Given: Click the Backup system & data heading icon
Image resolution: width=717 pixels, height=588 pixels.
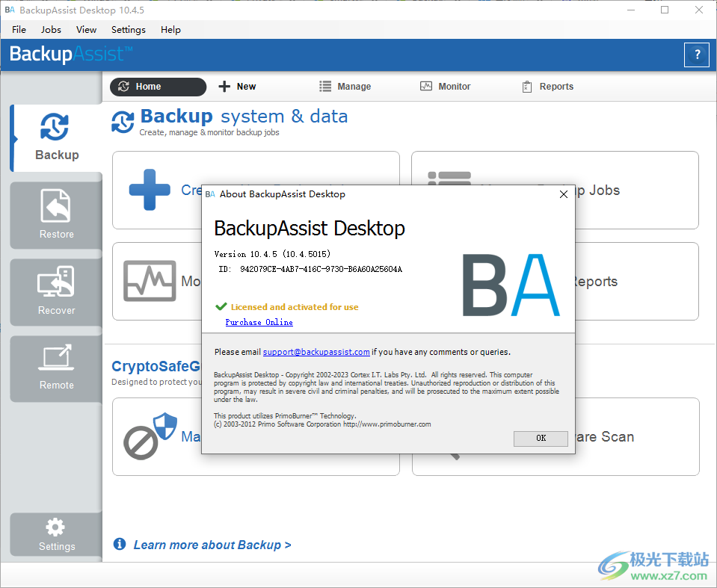Looking at the screenshot, I should 123,122.
